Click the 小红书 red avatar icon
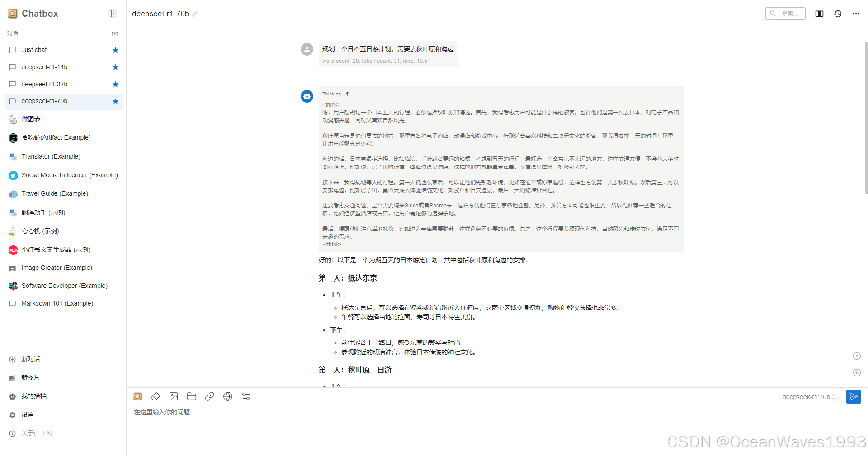This screenshot has height=456, width=868. coord(13,250)
